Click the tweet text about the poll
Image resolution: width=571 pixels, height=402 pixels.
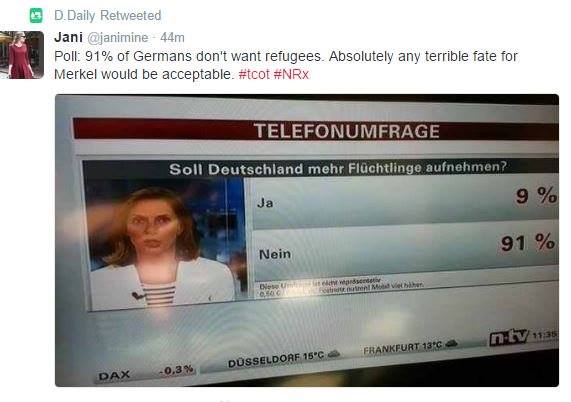coord(286,65)
